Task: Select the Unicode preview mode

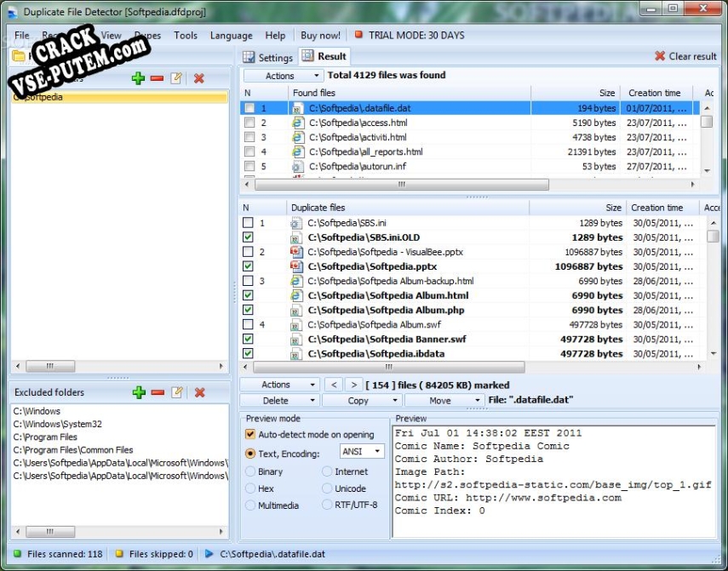Action: [x=327, y=488]
